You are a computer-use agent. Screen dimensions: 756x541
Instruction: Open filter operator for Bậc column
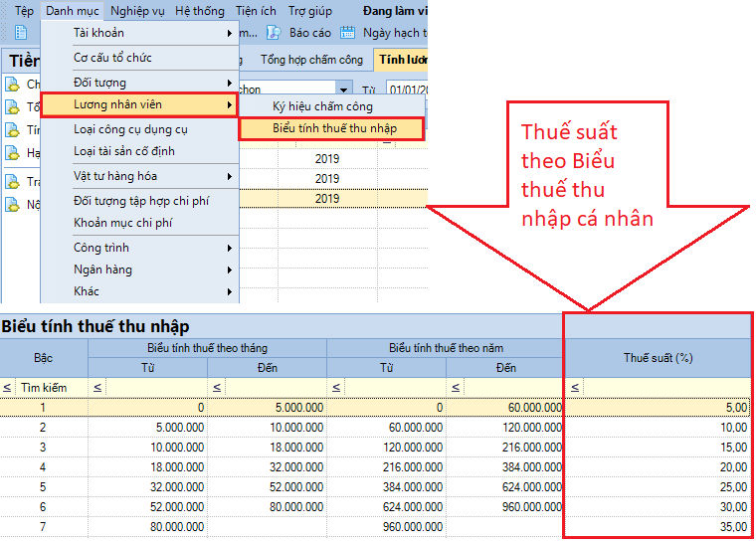(7, 388)
